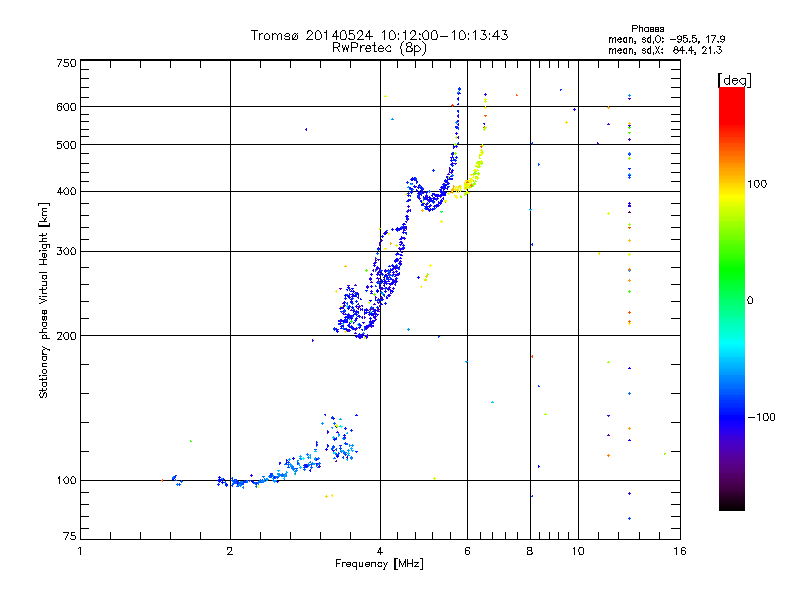Click x-axis tick label "1"
Viewport: 800px width, 600px height.
[x=80, y=551]
